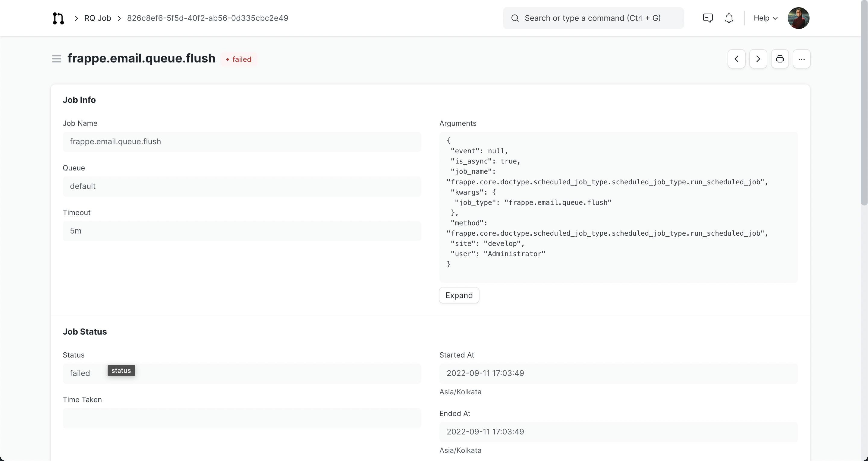The height and width of the screenshot is (461, 868).
Task: Click the Queue field showing default
Action: [242, 186]
